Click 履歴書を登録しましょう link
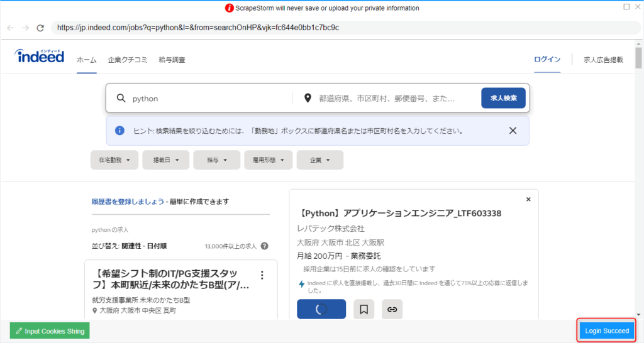The width and height of the screenshot is (644, 343). click(x=128, y=202)
